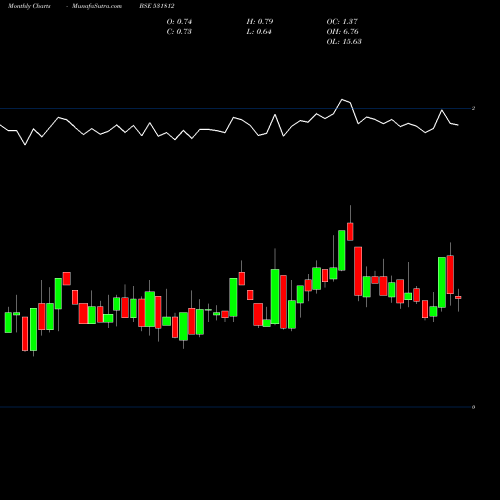Click the 'Monthly Charts' title text
The image size is (500, 500).
coord(29,6)
